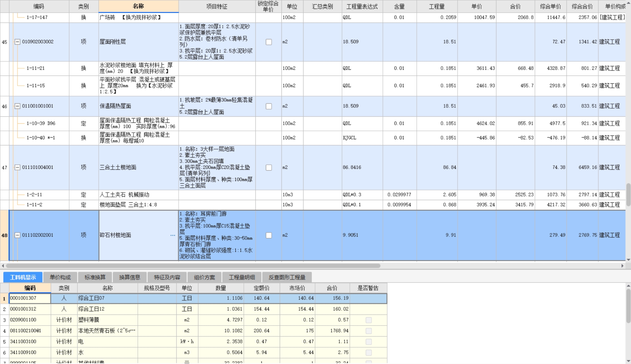Toggle 是否暂估 checkbox for 本地天然青石板

point(368,331)
